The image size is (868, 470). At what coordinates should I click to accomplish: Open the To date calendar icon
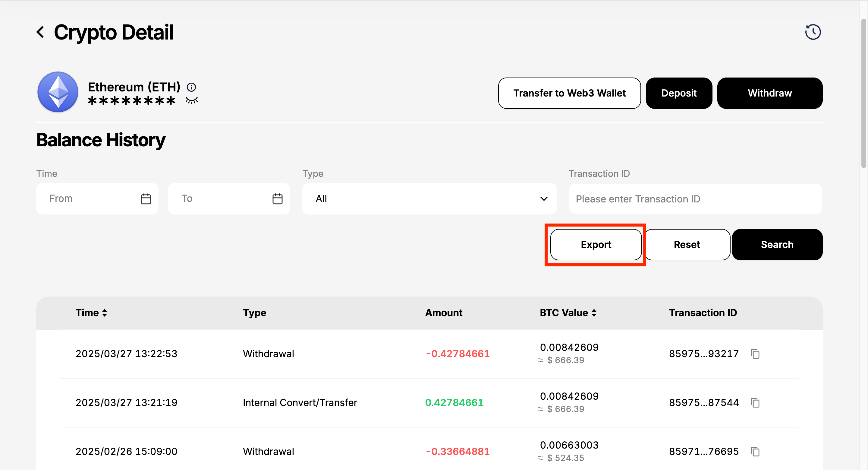pyautogui.click(x=277, y=198)
